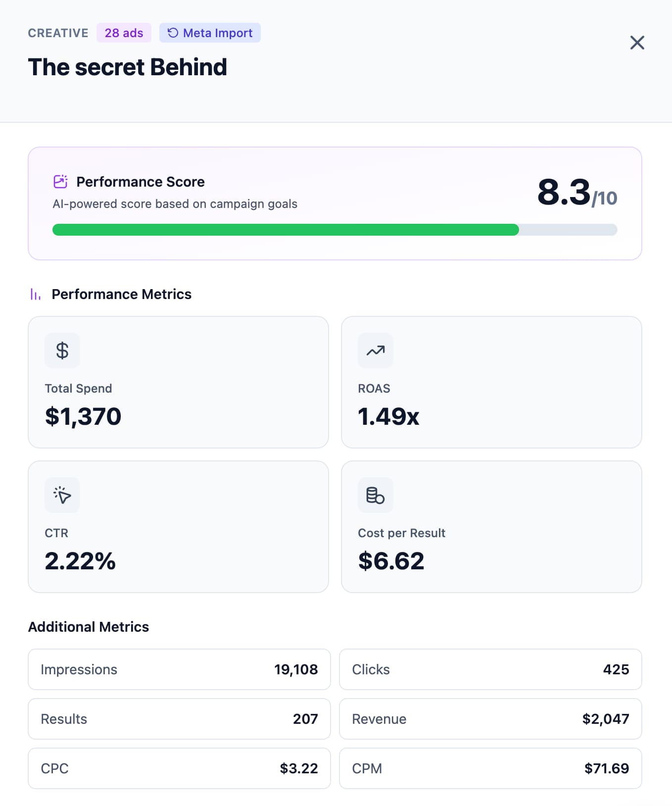672x806 pixels.
Task: Click the refresh icon inside Meta Import badge
Action: [x=172, y=33]
